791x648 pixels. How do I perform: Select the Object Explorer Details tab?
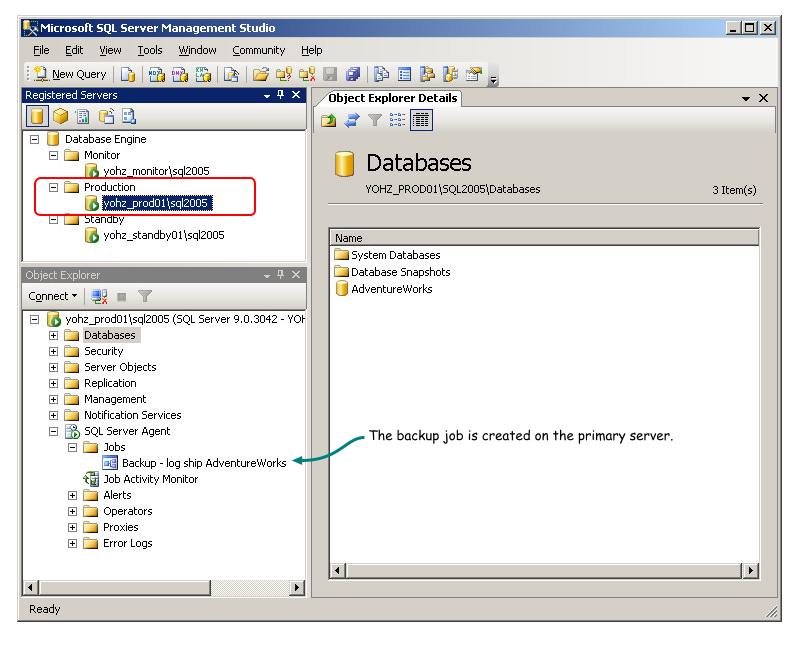click(392, 98)
